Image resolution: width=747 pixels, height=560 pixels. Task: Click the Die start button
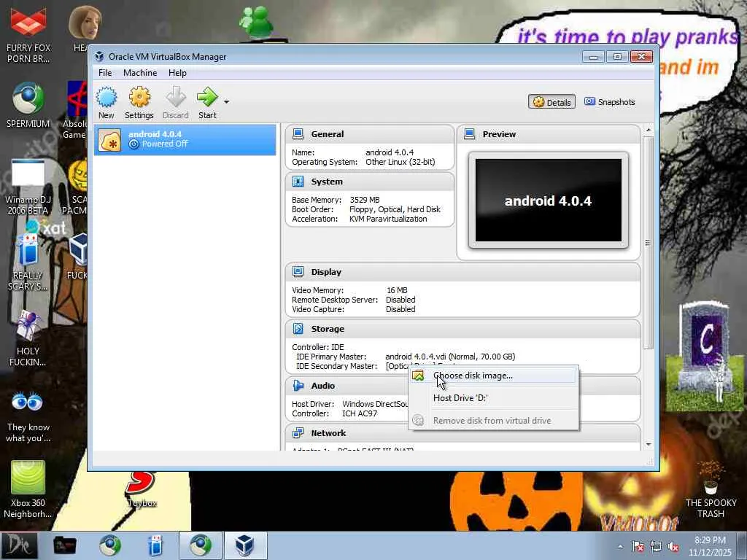pos(18,545)
